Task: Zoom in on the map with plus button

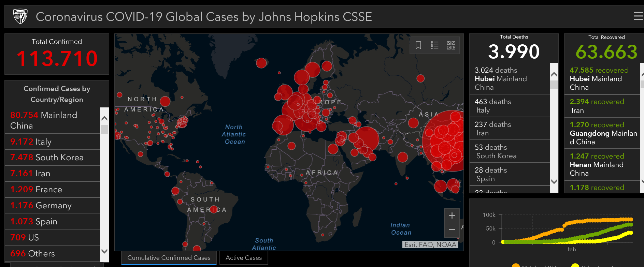Action: 452,216
